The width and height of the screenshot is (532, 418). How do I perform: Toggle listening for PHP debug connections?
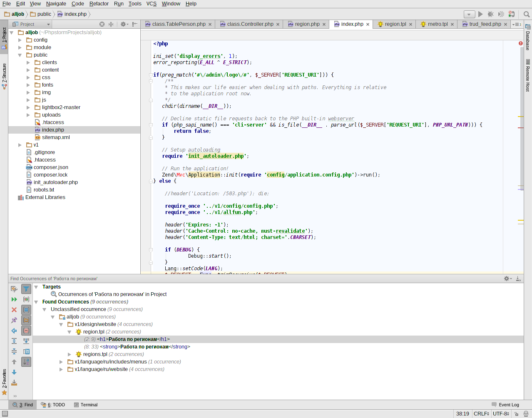point(512,14)
